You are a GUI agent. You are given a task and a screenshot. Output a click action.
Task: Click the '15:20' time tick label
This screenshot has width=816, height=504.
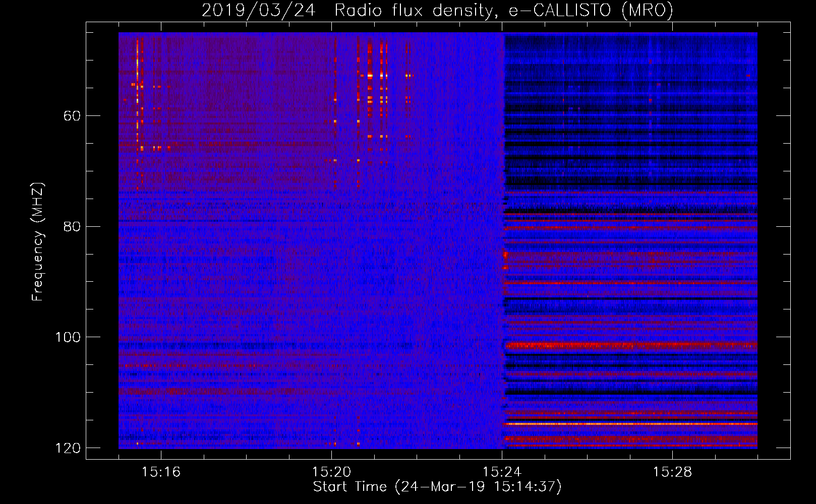(331, 472)
